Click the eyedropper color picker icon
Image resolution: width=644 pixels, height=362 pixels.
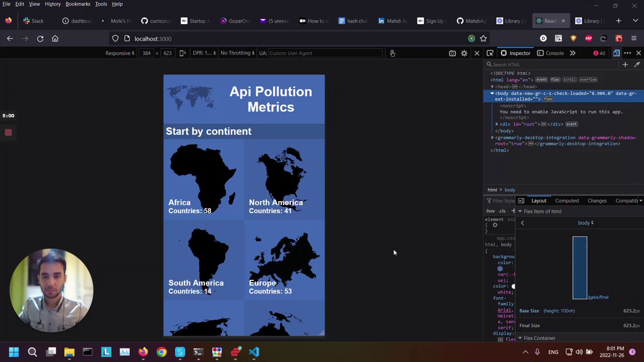coord(637,64)
